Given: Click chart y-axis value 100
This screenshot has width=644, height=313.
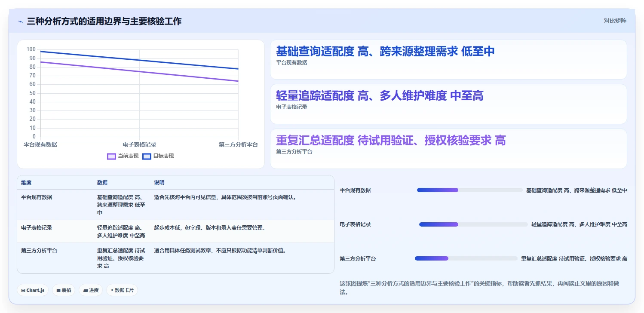Looking at the screenshot, I should coord(31,49).
